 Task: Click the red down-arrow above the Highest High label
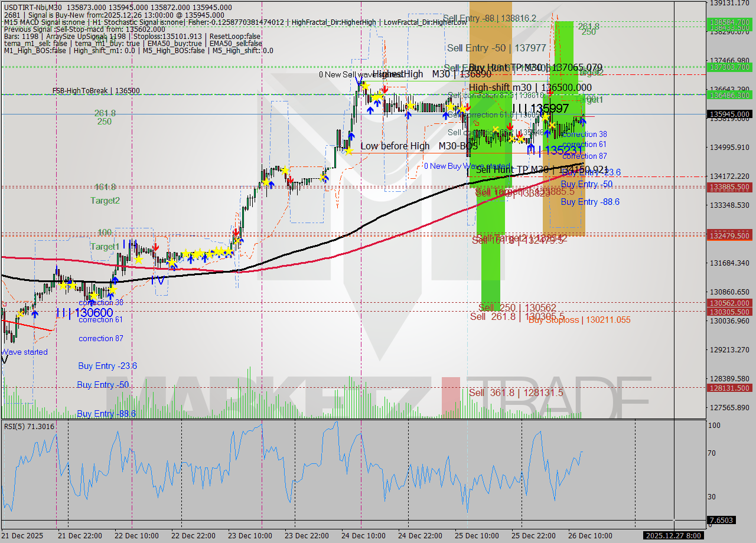pyautogui.click(x=384, y=89)
